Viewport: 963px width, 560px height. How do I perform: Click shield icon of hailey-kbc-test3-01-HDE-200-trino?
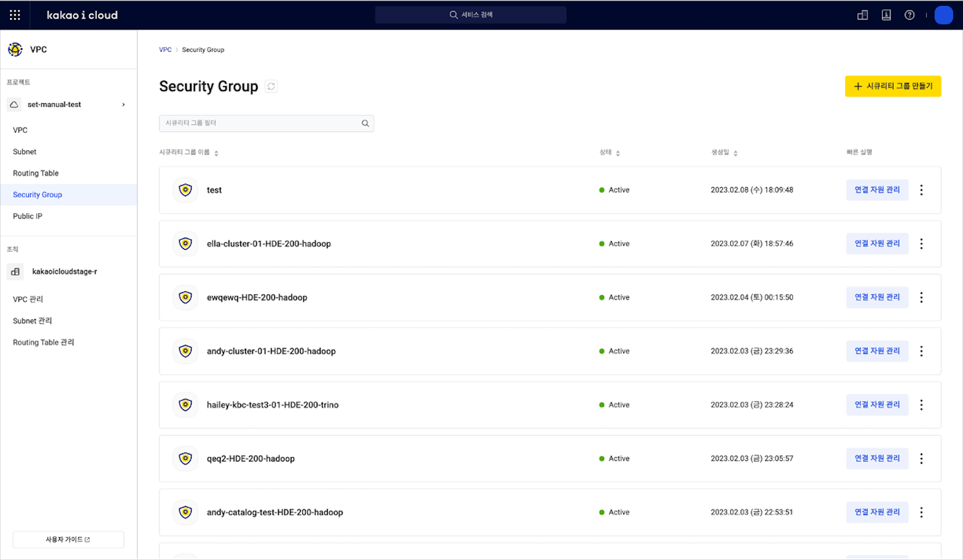click(186, 405)
